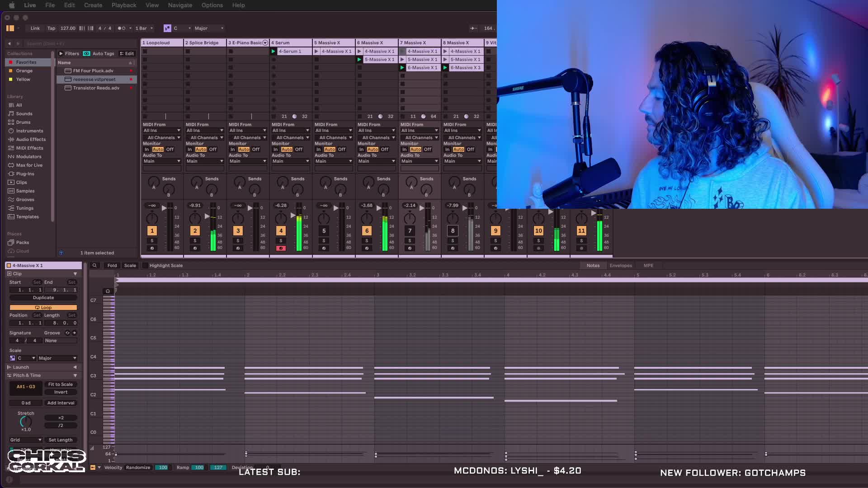This screenshot has width=868, height=488.
Task: Open track 1 MIDI From All Ins dropdown
Action: (162, 130)
